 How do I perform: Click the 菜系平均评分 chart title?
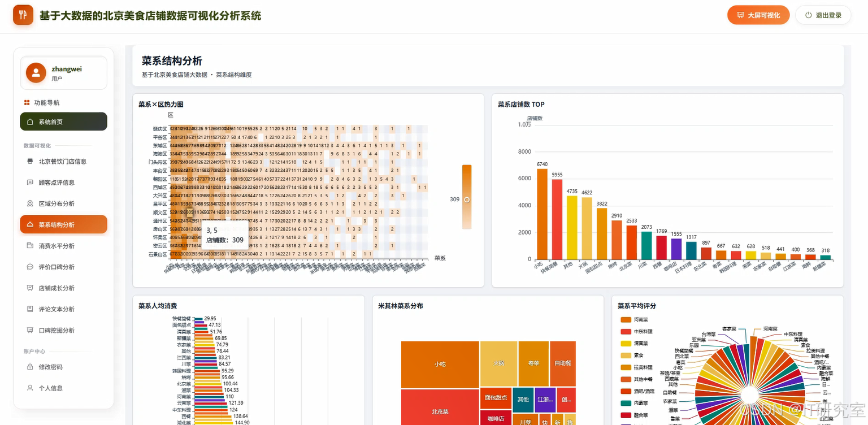(x=637, y=306)
